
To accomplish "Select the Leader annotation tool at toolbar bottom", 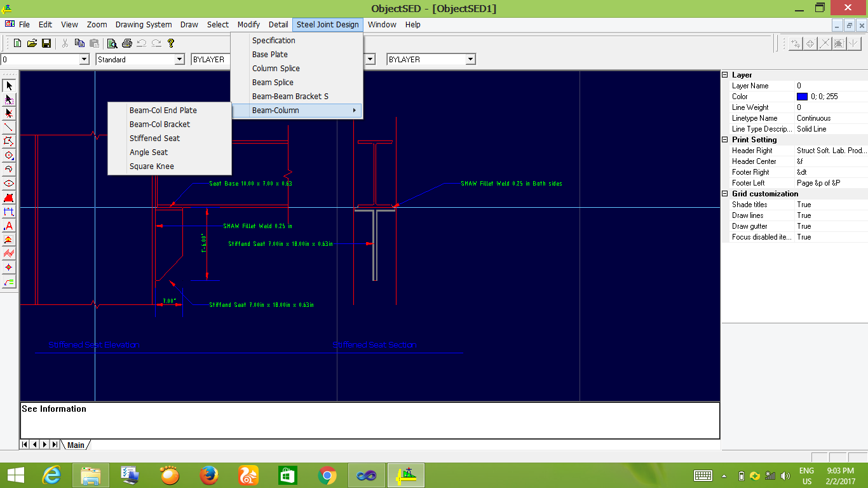I will coord(9,282).
